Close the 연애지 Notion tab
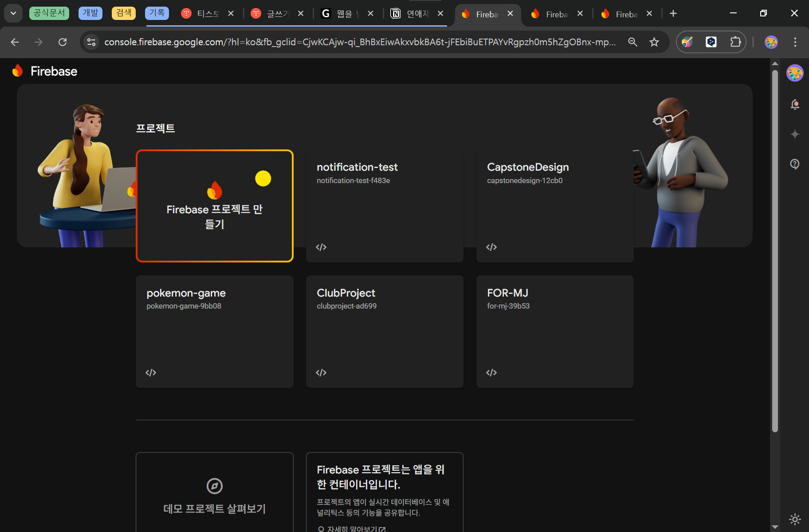The width and height of the screenshot is (809, 532). tap(440, 14)
